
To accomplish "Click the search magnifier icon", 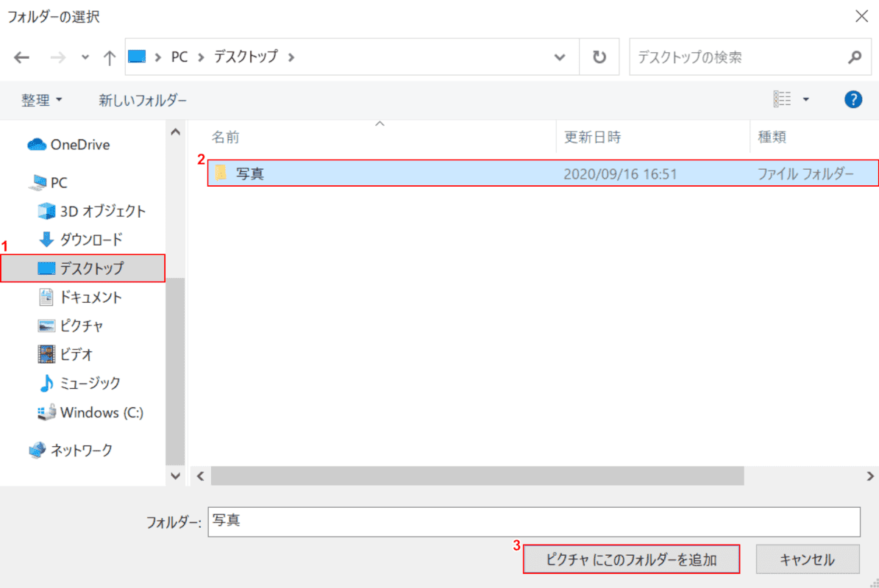I will tap(855, 57).
